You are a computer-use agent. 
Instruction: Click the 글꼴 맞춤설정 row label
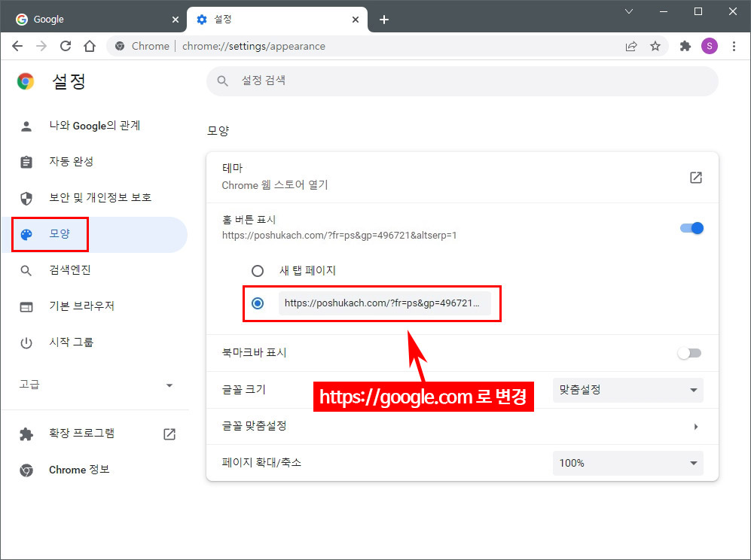(255, 426)
